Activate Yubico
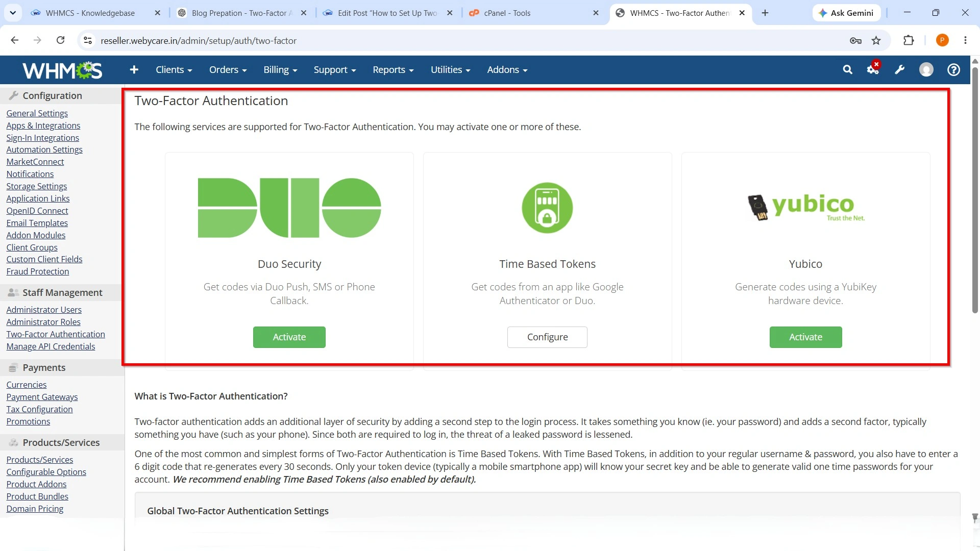The height and width of the screenshot is (551, 980). coord(805,337)
